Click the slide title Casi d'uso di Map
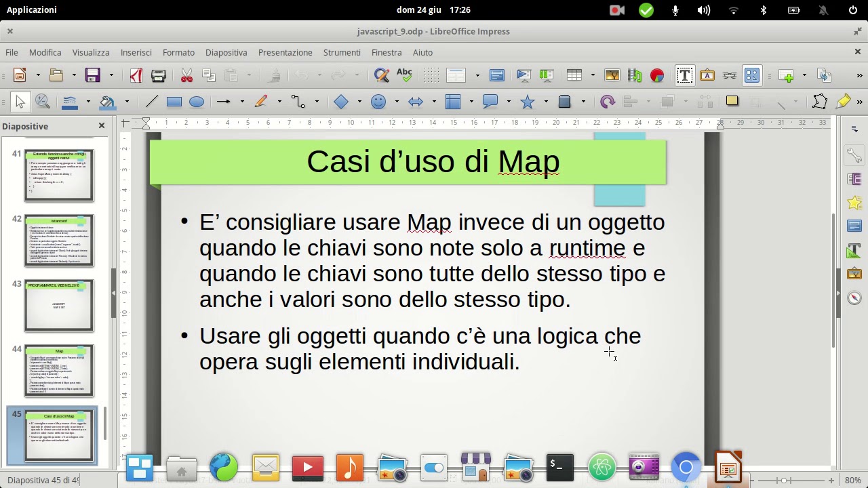Image resolution: width=868 pixels, height=488 pixels. click(433, 162)
